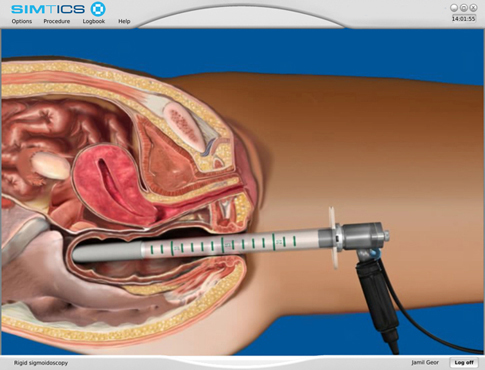This screenshot has height=370, width=485.
Task: Click the 'Rigid sigmoidoscopy' status label
Action: click(41, 363)
